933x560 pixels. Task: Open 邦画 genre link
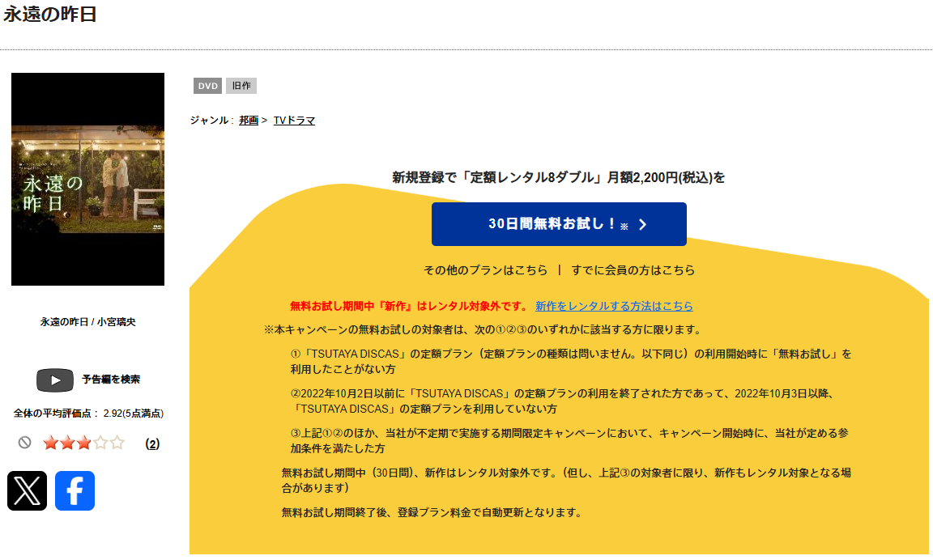coord(249,120)
